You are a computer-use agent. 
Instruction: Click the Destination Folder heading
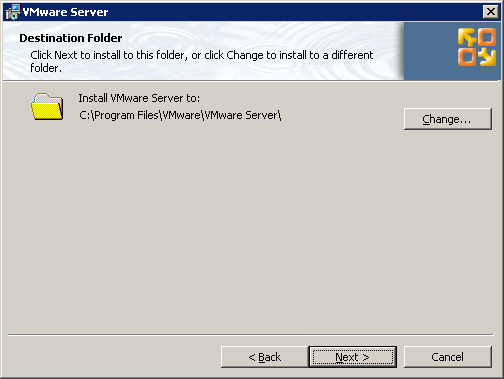[x=71, y=38]
